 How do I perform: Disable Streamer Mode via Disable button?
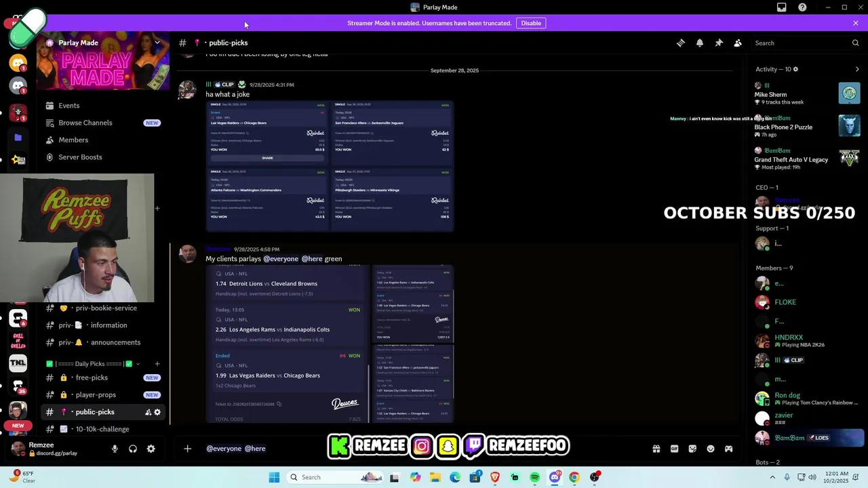(x=531, y=23)
